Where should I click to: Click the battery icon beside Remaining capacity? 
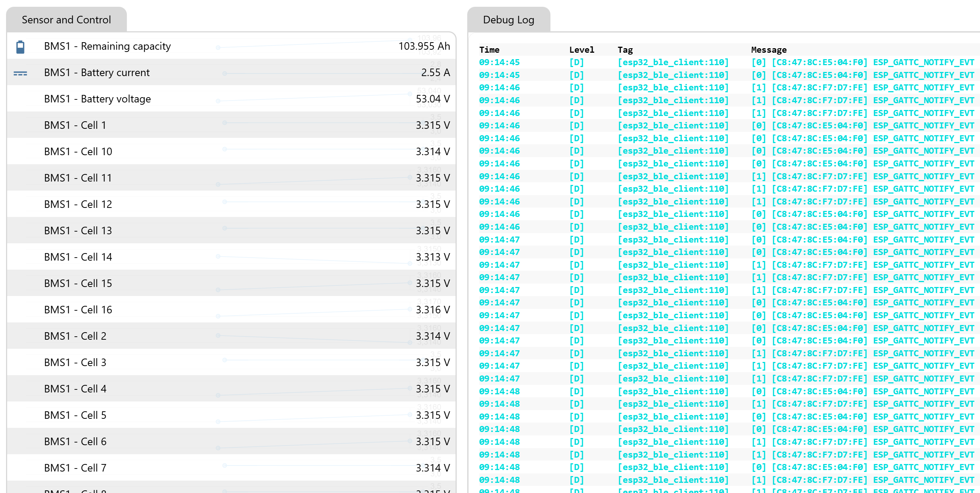point(20,47)
